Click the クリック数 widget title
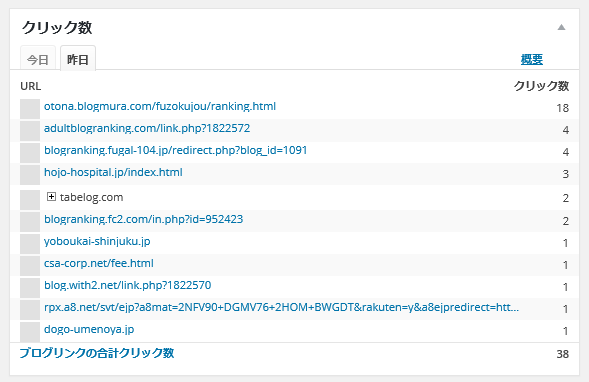The image size is (589, 382). pyautogui.click(x=57, y=27)
